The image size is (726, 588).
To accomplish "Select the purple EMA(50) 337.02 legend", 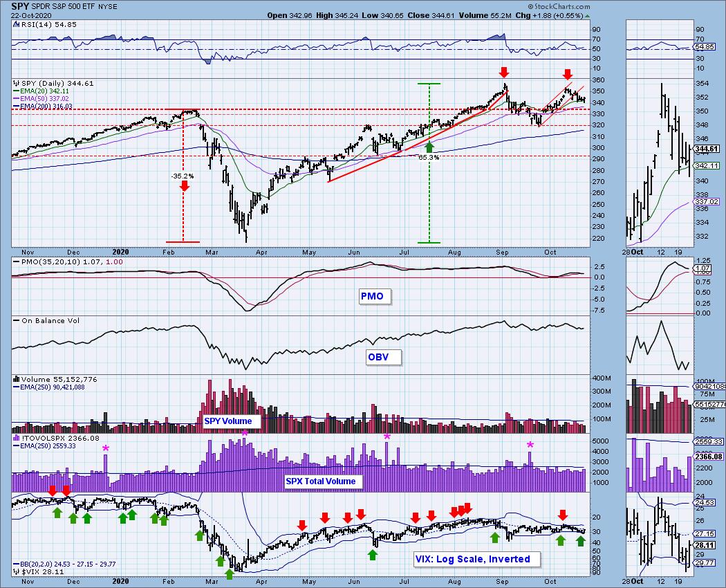I will pos(41,99).
